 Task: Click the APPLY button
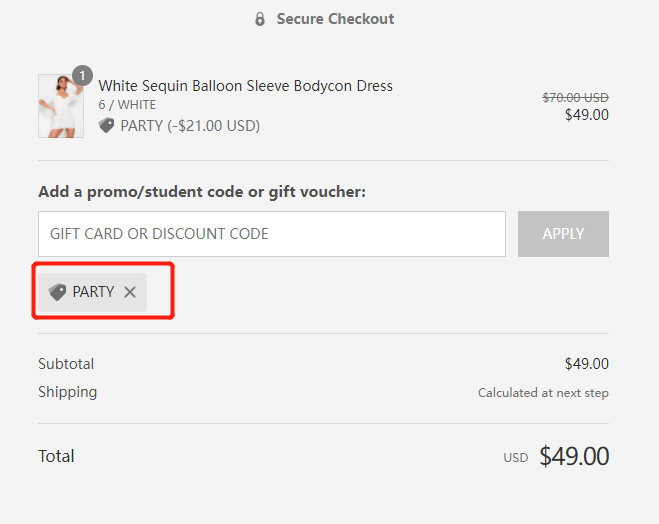click(x=563, y=234)
